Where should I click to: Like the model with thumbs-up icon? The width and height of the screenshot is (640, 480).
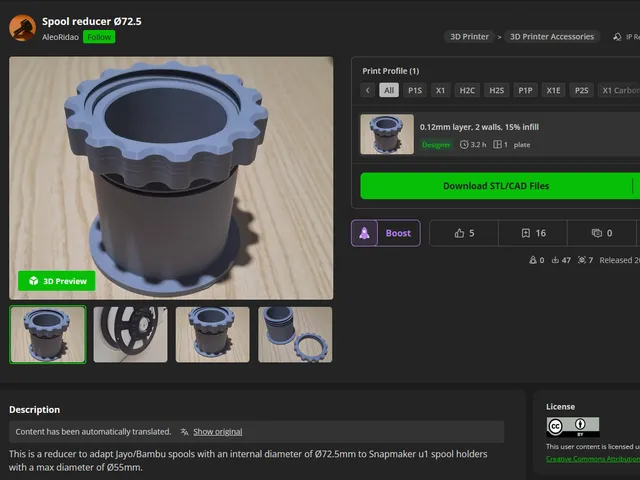click(x=460, y=233)
